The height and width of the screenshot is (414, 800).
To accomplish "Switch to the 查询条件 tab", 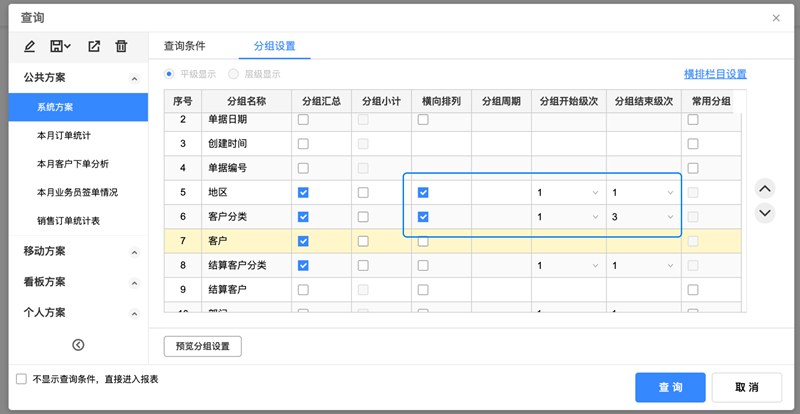I will 185,46.
